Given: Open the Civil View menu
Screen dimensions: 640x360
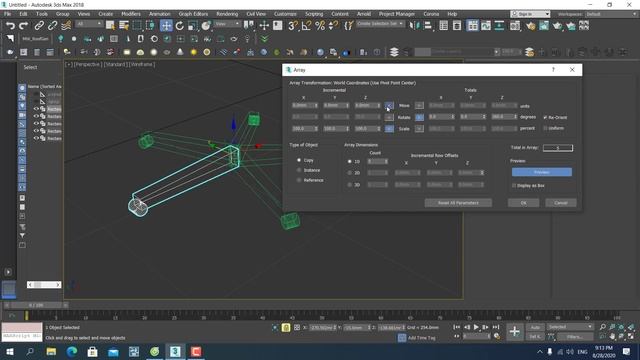Looking at the screenshot, I should click(x=256, y=14).
